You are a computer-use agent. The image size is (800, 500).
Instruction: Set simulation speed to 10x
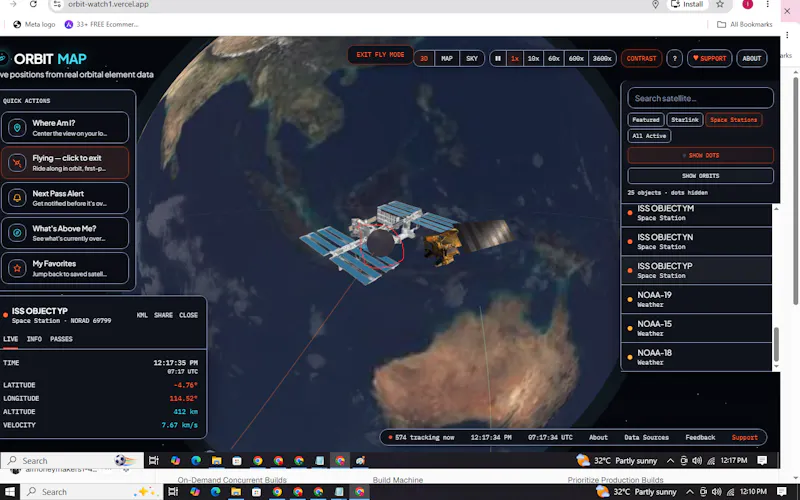[534, 58]
